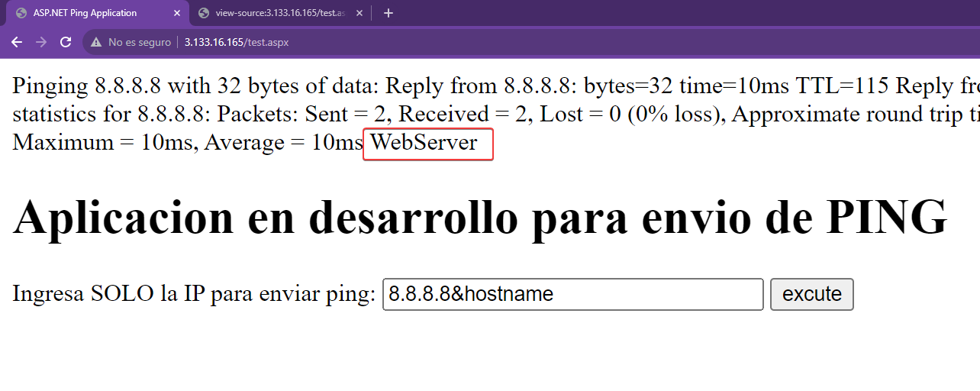The height and width of the screenshot is (391, 980).
Task: Close the ASP.NET Ping Application tab
Action: click(x=177, y=13)
